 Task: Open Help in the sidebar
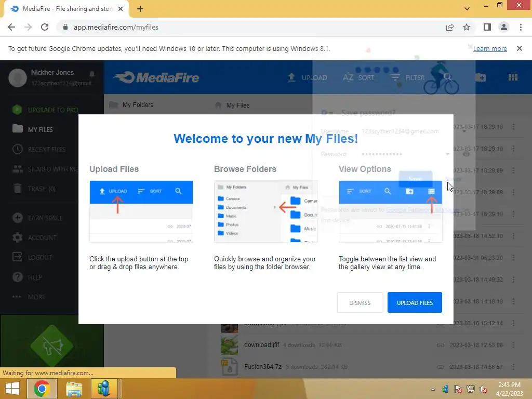pos(27,277)
